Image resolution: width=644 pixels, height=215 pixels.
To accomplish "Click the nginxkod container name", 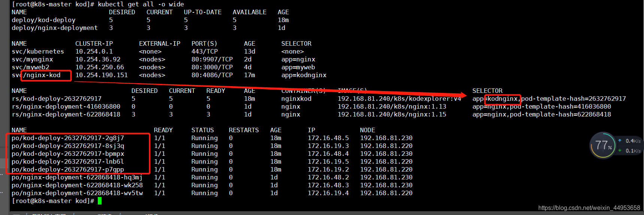I will pyautogui.click(x=296, y=99).
